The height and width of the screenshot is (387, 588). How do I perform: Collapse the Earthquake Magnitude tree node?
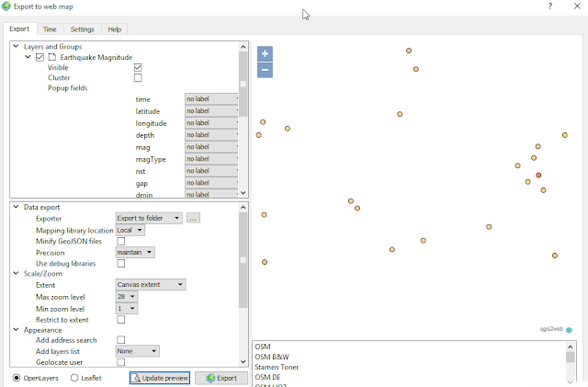click(x=28, y=57)
